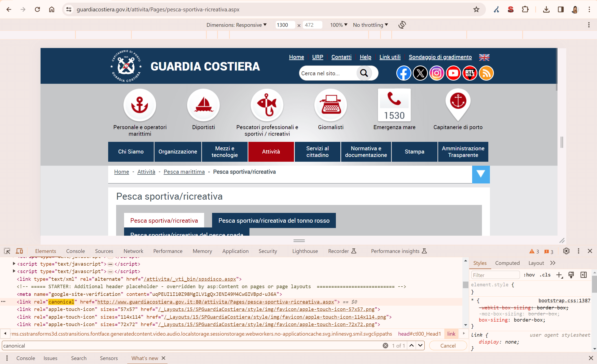
Task: Open the Instagram social icon
Action: tap(437, 73)
